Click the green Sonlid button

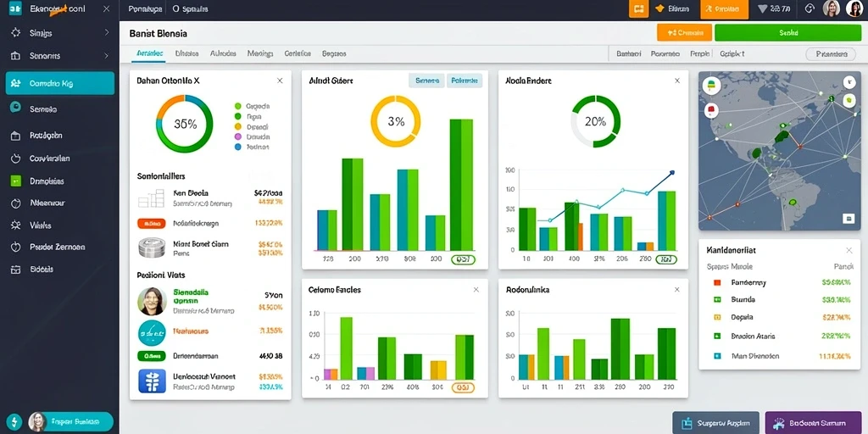pos(787,33)
